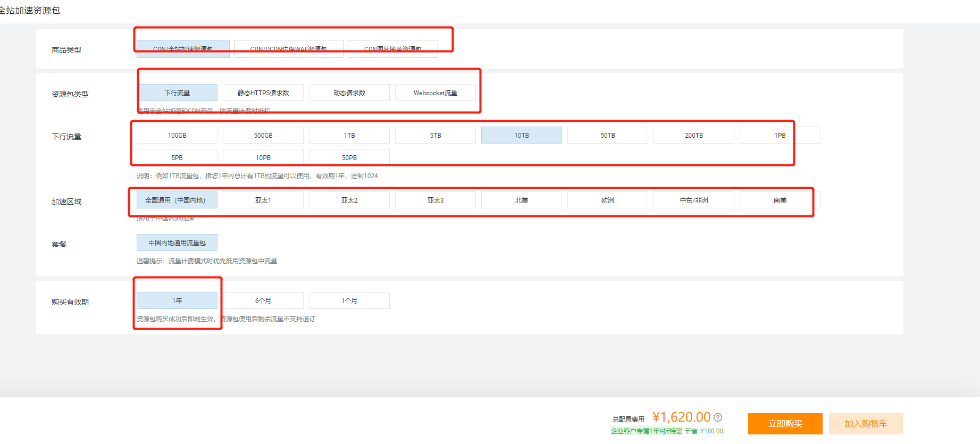
Task: Select CDN/全站加速资源包 product type
Action: point(183,49)
